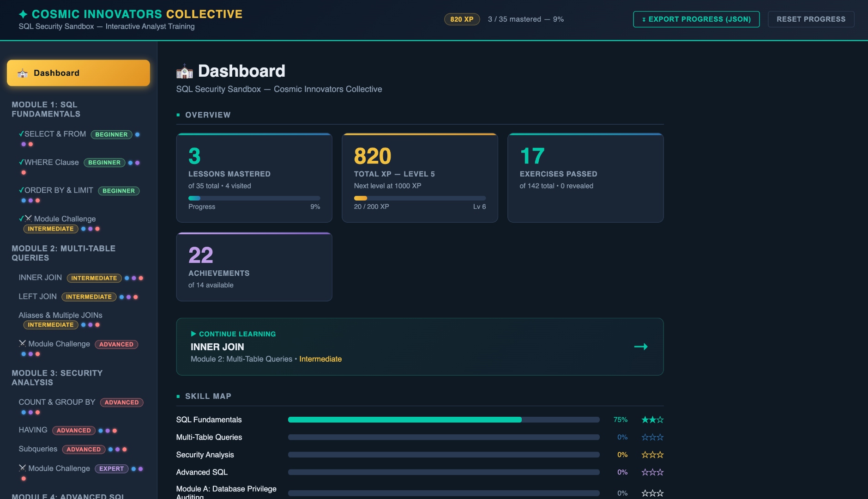
Task: Click the SQL Fundamentals skill progress bar
Action: click(x=444, y=420)
